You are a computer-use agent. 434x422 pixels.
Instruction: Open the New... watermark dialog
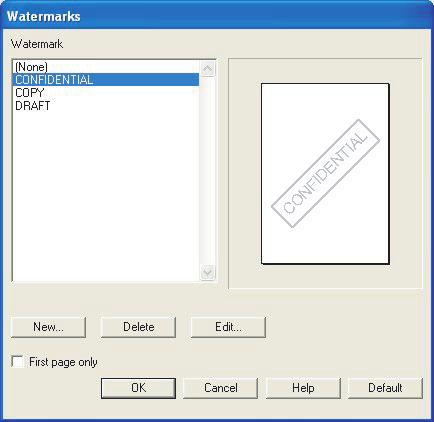(x=48, y=327)
